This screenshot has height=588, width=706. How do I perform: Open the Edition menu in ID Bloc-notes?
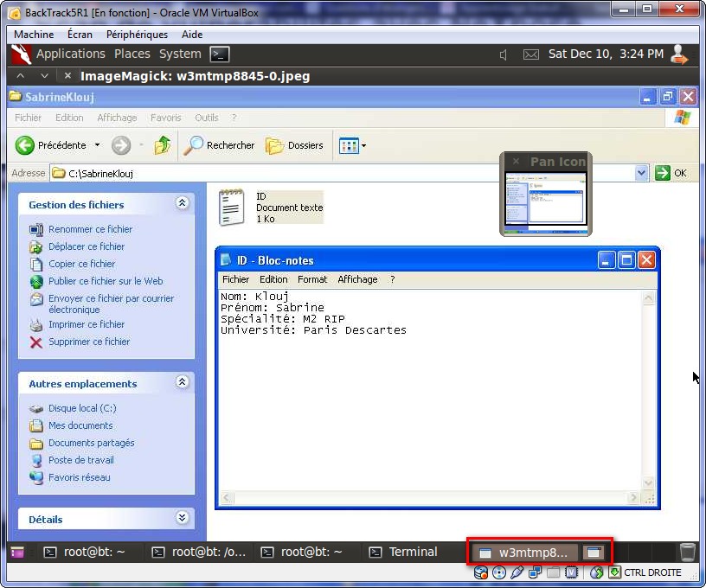[x=273, y=279]
